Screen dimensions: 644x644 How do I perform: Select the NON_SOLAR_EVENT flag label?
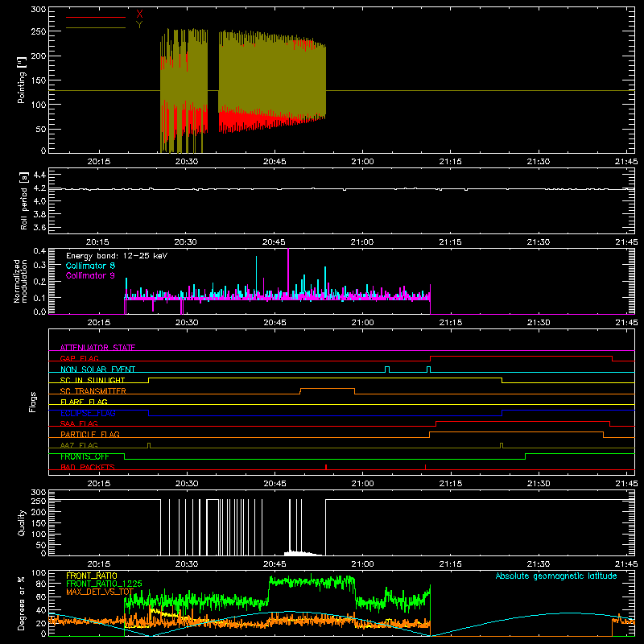click(97, 369)
